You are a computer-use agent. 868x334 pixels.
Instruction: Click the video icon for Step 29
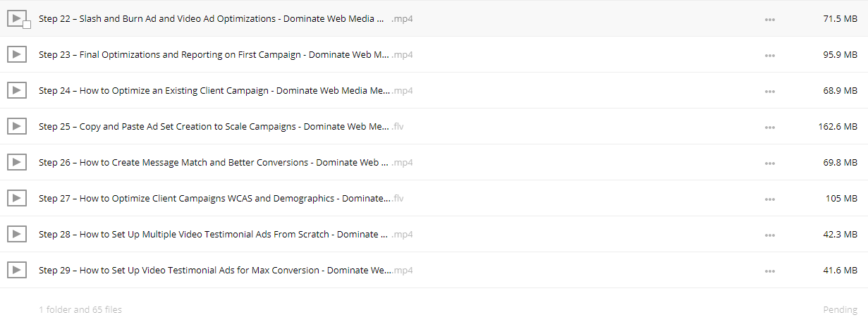click(x=16, y=270)
